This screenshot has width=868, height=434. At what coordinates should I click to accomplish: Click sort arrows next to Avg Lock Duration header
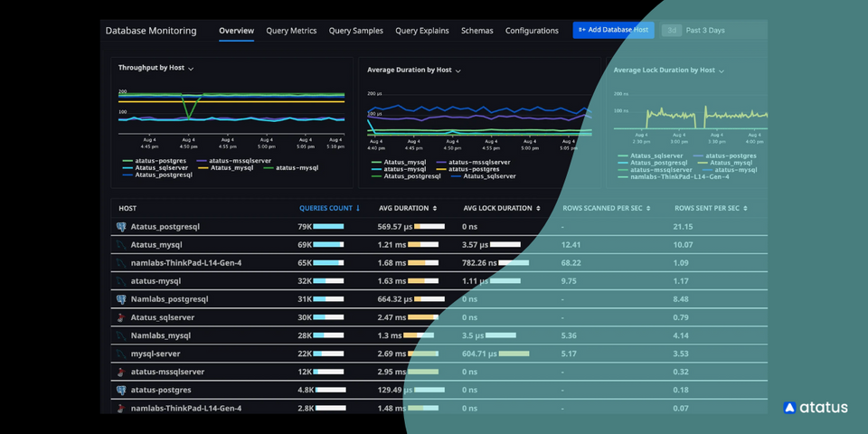coord(538,208)
